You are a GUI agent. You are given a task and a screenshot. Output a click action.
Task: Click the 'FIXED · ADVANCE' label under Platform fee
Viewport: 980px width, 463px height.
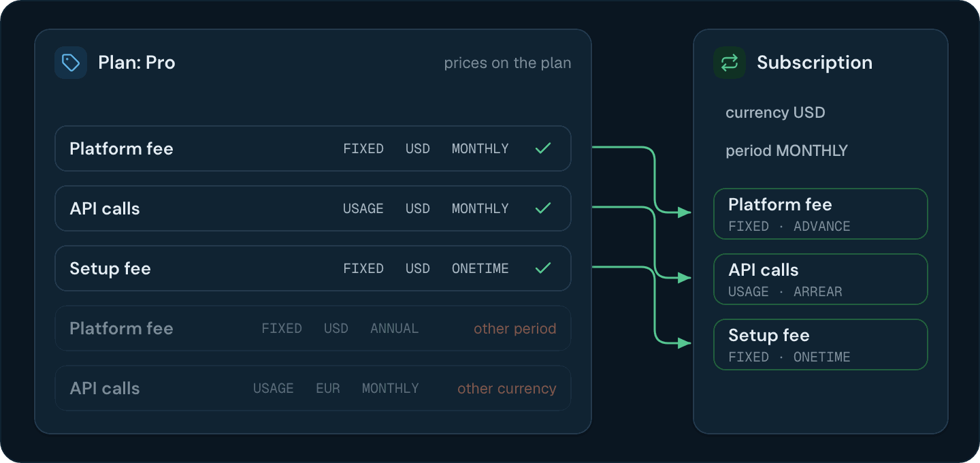(x=789, y=226)
